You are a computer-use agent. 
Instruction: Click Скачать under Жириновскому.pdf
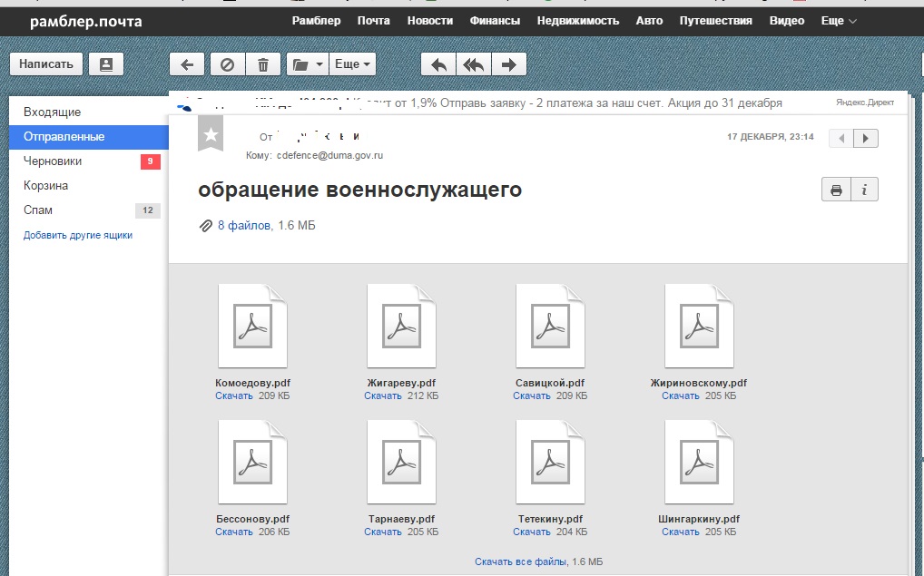click(x=681, y=395)
